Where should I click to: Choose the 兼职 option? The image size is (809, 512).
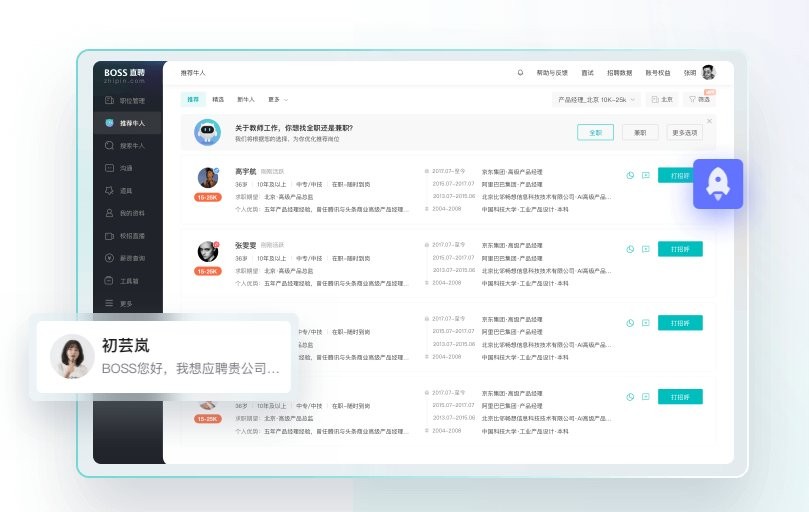click(640, 133)
